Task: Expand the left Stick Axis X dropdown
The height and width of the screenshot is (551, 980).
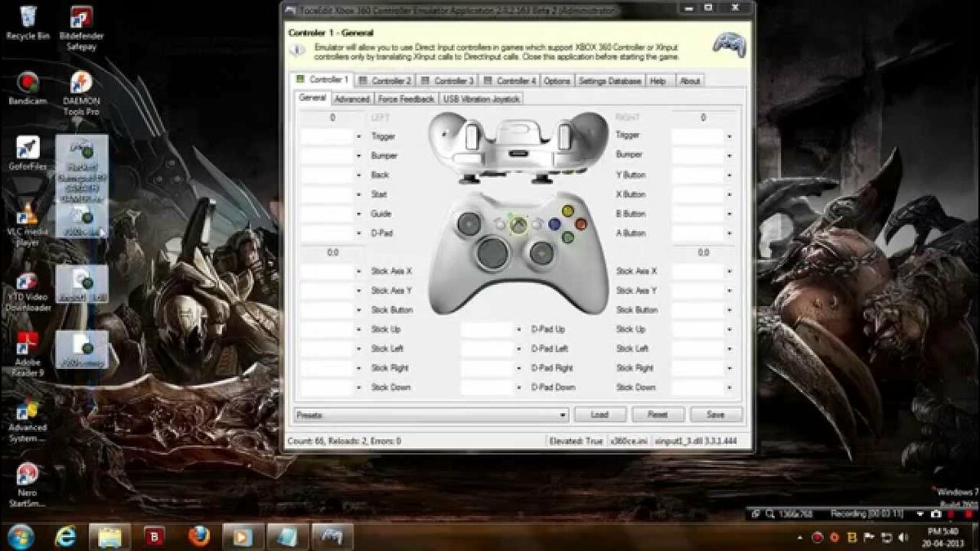Action: pos(359,272)
